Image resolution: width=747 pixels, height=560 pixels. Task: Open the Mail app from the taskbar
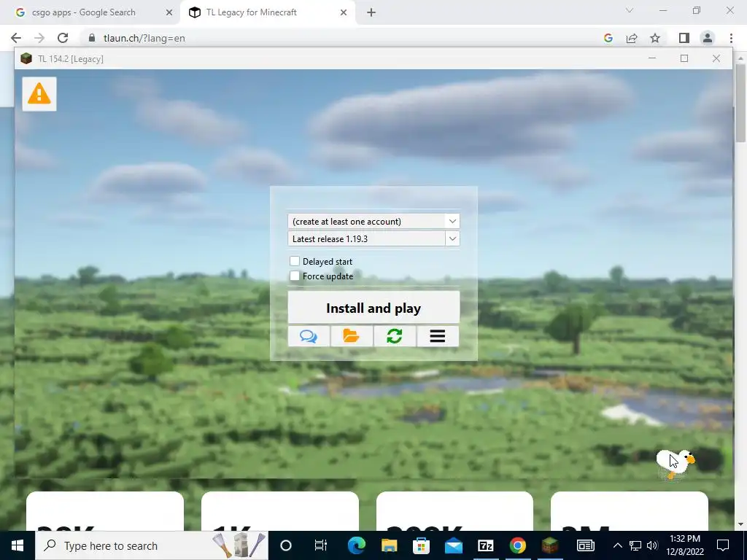click(x=453, y=545)
